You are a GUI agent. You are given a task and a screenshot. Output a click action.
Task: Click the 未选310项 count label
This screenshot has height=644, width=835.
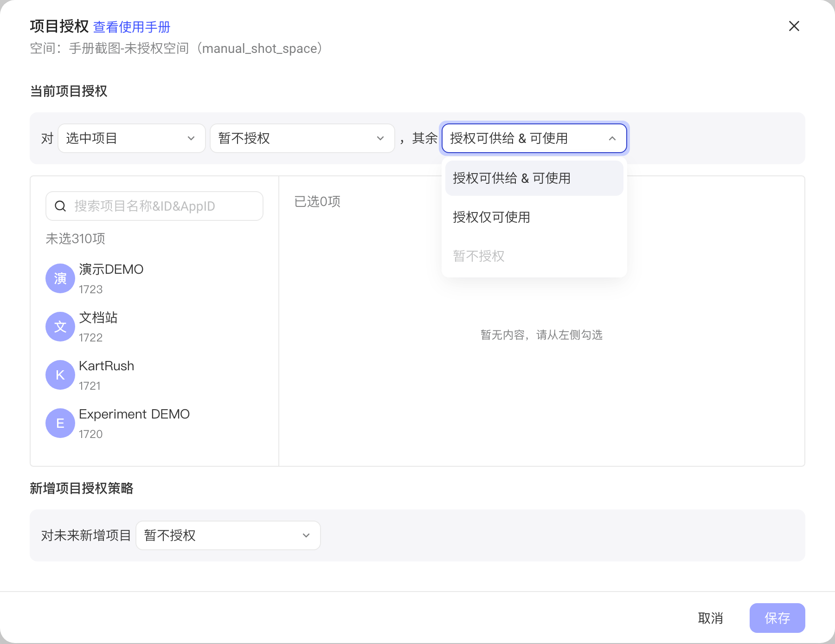[76, 238]
